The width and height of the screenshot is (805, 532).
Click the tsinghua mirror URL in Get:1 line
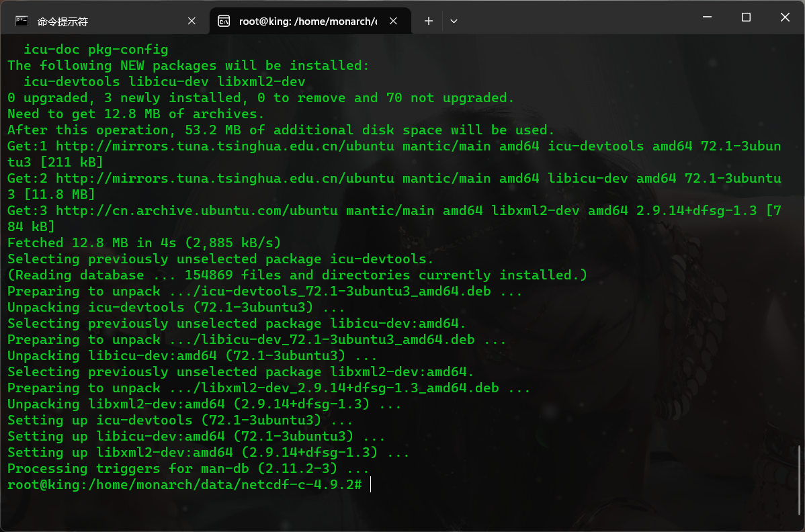click(225, 146)
